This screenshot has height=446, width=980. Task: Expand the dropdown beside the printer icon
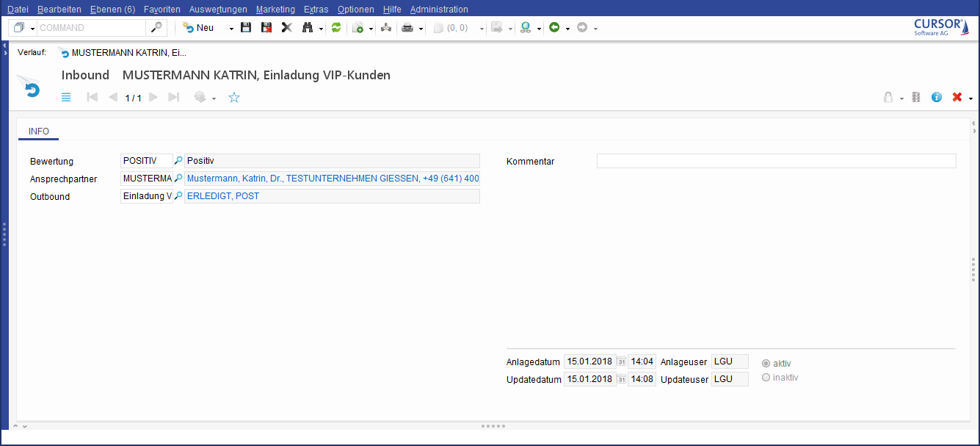(421, 28)
